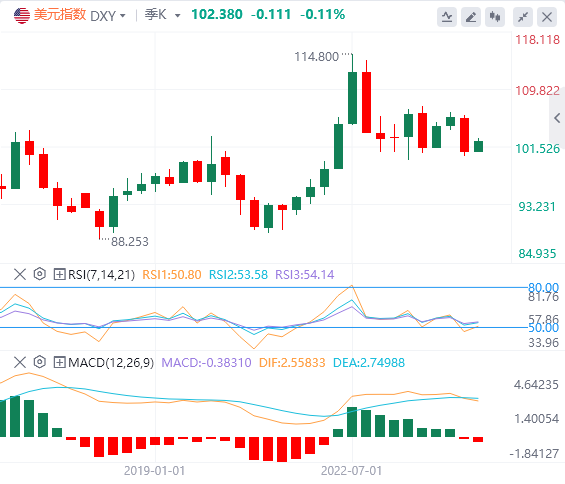
Task: Click the 2022-07-01 date axis label
Action: pos(351,471)
